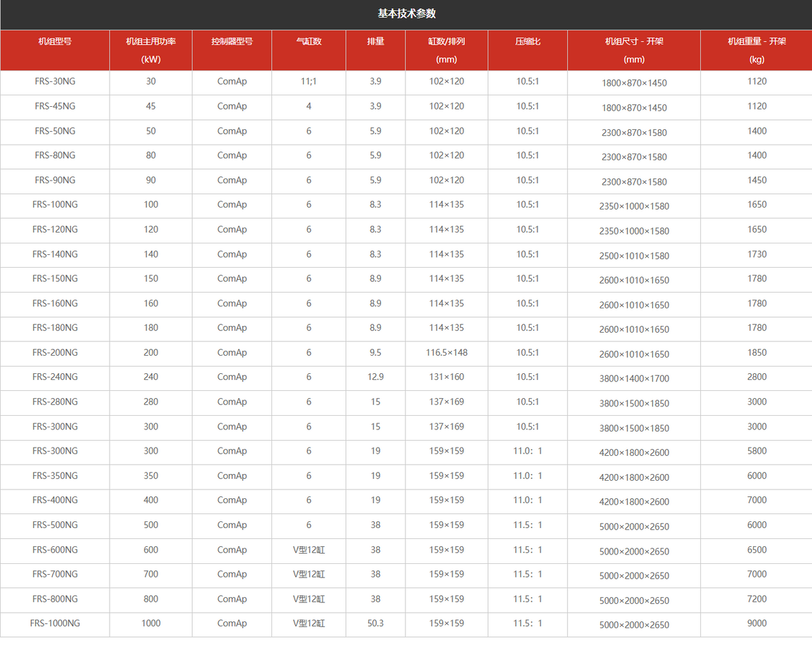Select the bore value 116.5×148
Image resolution: width=812 pixels, height=664 pixels.
click(x=447, y=353)
